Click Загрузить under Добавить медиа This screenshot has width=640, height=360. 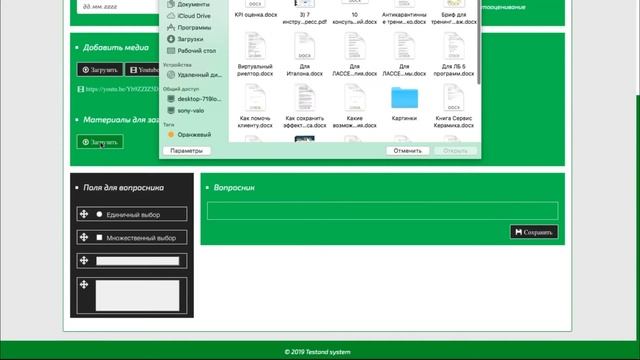tap(100, 70)
